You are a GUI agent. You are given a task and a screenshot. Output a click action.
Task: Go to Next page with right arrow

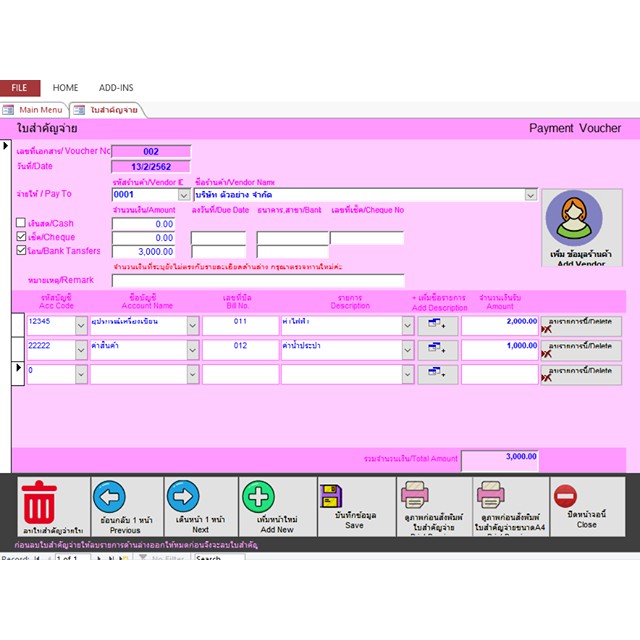point(183,496)
